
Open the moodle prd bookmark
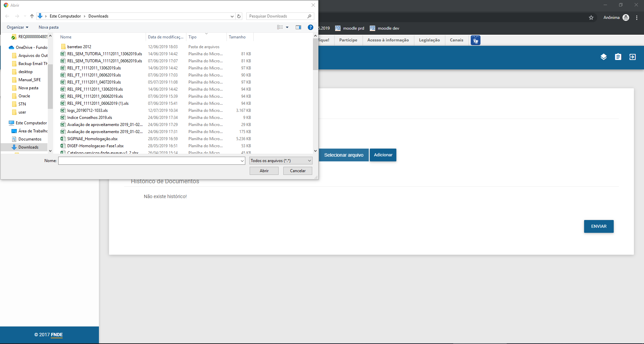(350, 28)
